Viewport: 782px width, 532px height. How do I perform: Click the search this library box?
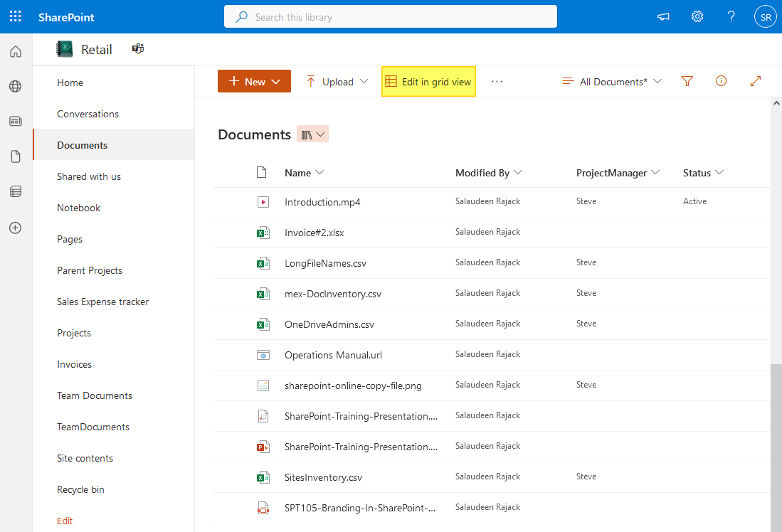click(390, 16)
